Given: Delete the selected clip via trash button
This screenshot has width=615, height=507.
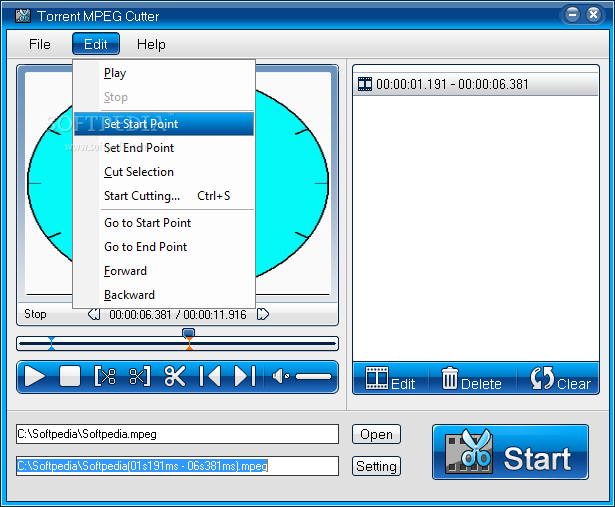Looking at the screenshot, I should pos(472,378).
